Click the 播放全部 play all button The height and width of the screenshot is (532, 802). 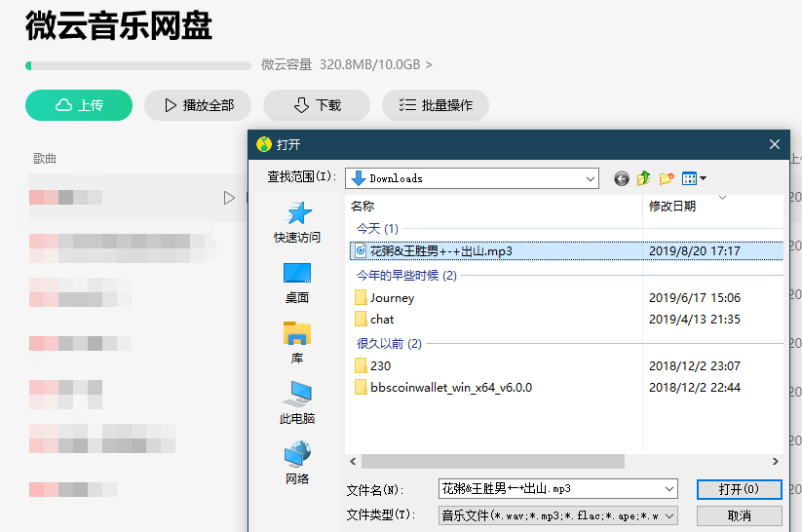(198, 105)
